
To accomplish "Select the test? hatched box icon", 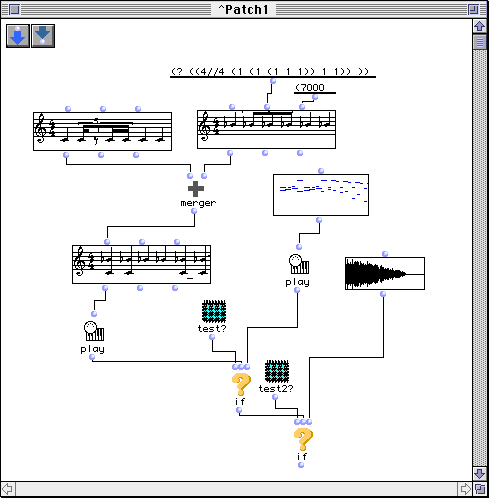I will pos(214,311).
